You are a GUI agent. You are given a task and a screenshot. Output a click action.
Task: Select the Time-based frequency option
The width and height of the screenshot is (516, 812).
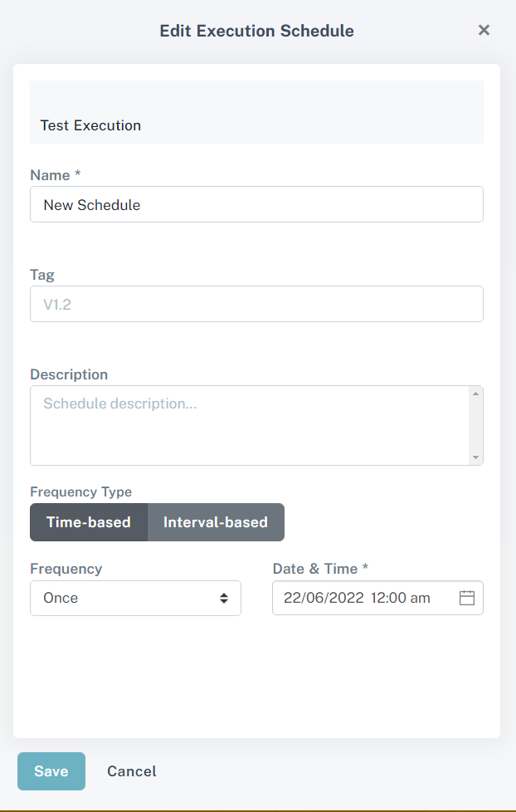(88, 522)
